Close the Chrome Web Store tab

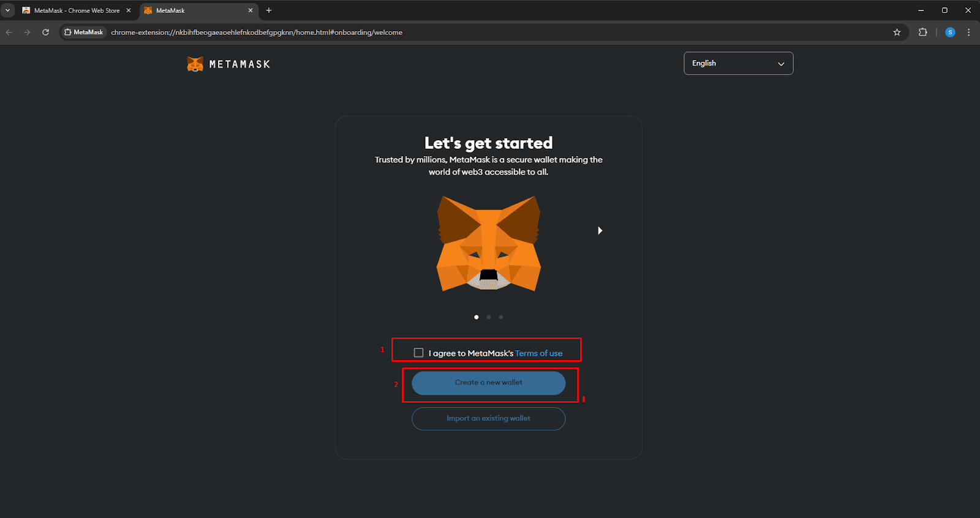pos(129,10)
